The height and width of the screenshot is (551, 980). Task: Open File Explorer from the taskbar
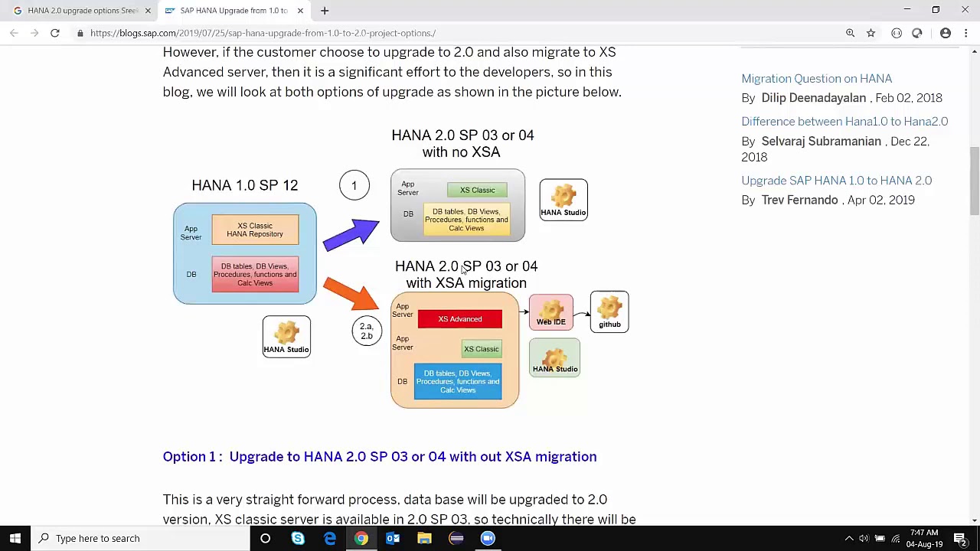coord(424,538)
